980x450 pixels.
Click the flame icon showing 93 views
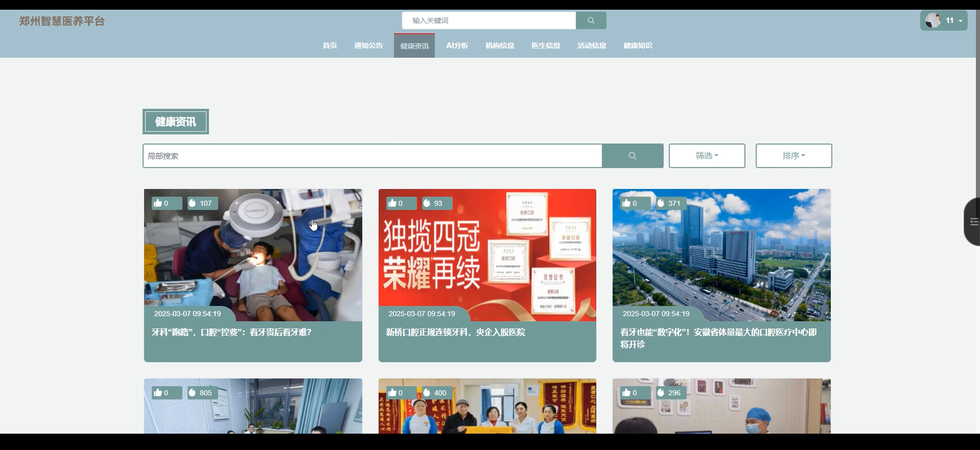(427, 203)
